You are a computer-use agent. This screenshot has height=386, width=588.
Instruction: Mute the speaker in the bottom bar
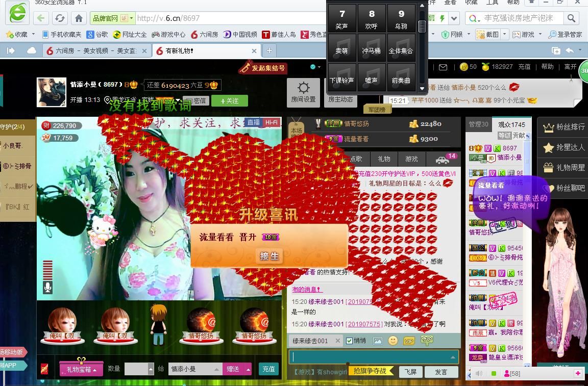click(x=479, y=374)
